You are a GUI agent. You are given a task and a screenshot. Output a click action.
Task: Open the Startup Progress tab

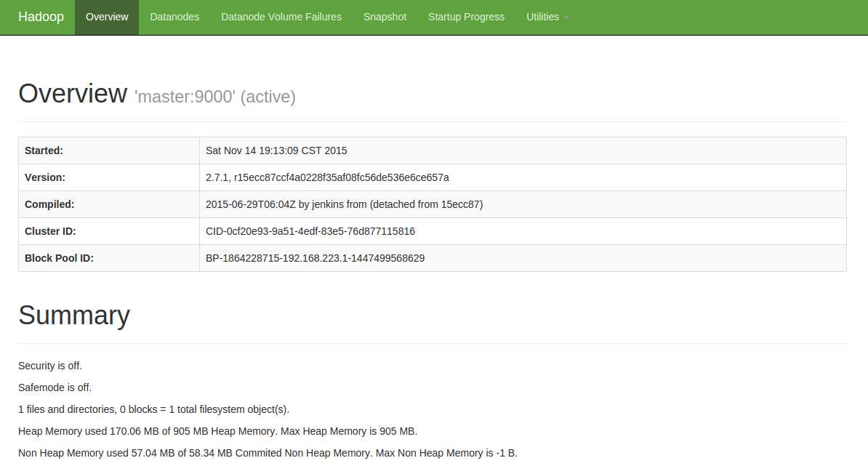click(466, 17)
